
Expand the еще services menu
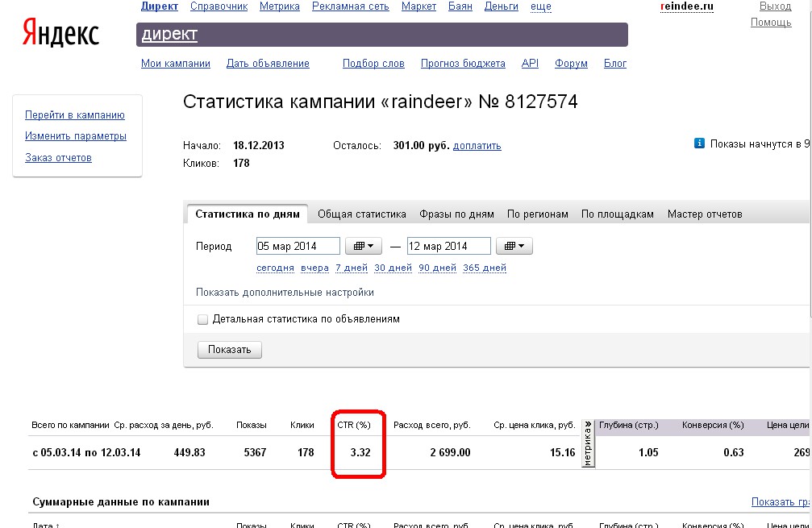point(540,6)
